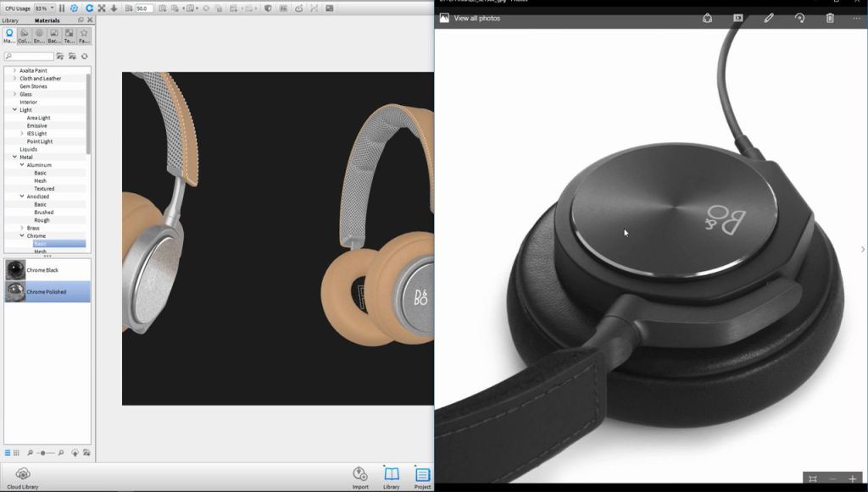Viewport: 868px width, 492px height.
Task: Share the photo in Photos
Action: pos(708,19)
